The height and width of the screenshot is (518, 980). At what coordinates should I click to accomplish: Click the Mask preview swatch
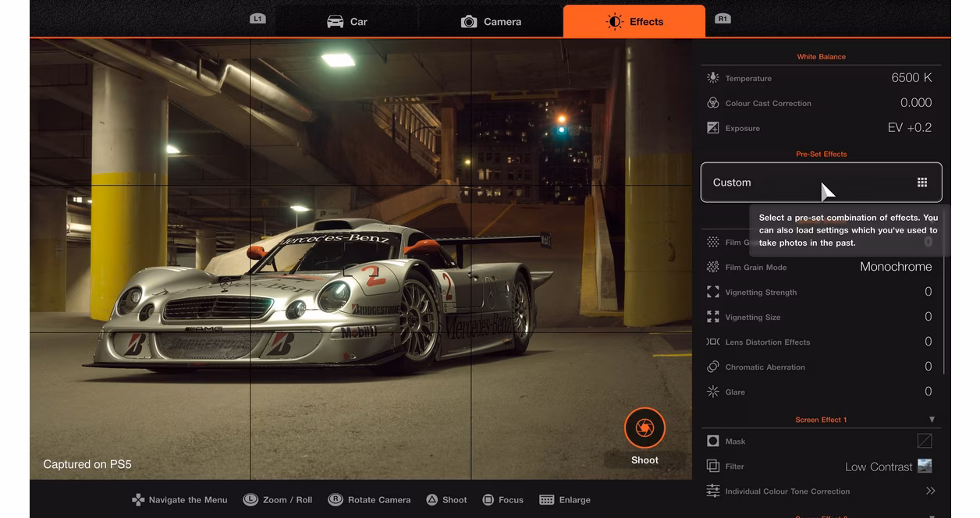point(925,441)
